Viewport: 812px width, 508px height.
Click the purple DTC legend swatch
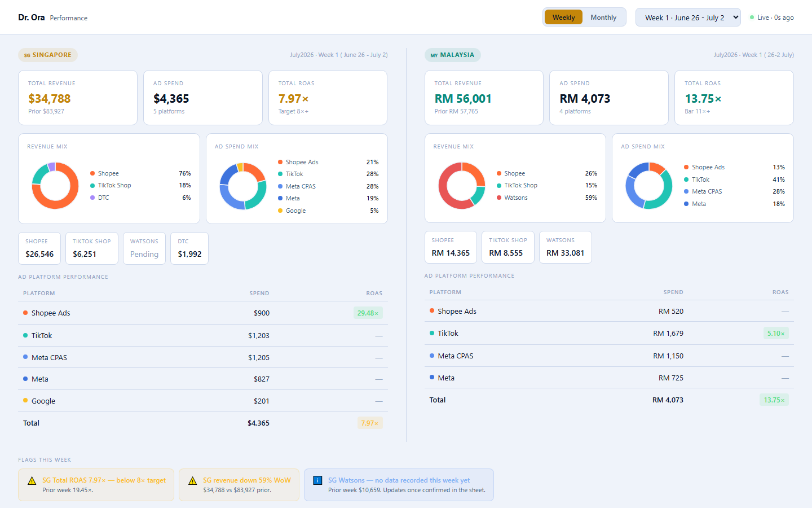[x=92, y=198]
